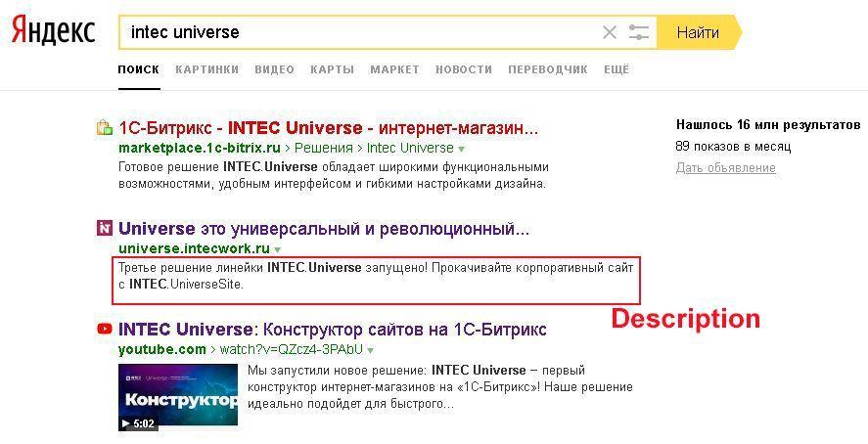Click the 1С-Битрикс marketplace favicon
This screenshot has height=444, width=868.
[105, 128]
